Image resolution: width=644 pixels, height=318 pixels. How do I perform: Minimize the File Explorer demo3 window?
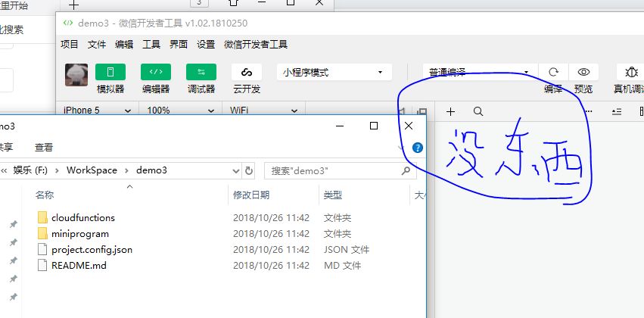[x=340, y=126]
